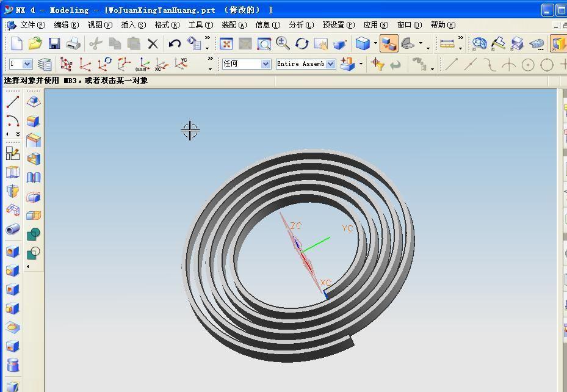The image size is (567, 392).
Task: Open the 帮助(H) menu
Action: click(x=442, y=25)
